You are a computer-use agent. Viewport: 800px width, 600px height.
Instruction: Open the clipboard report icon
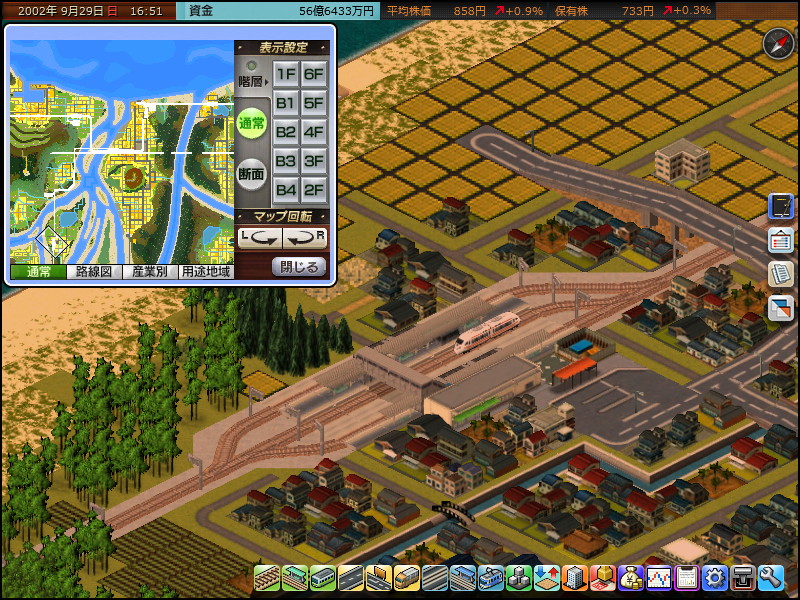click(687, 578)
